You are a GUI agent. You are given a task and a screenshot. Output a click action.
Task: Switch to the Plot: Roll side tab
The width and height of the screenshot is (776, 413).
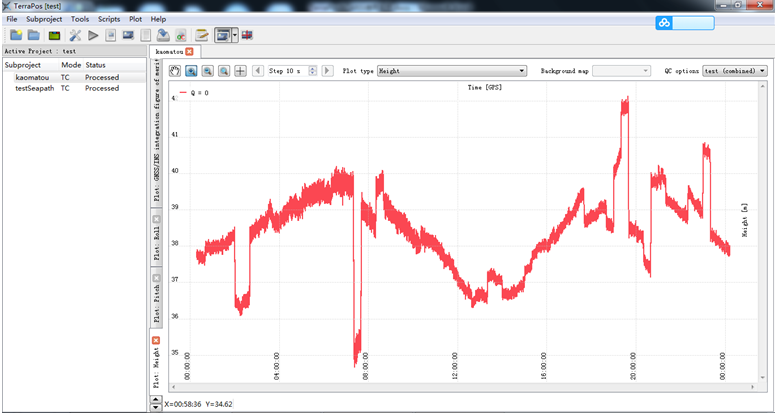156,243
